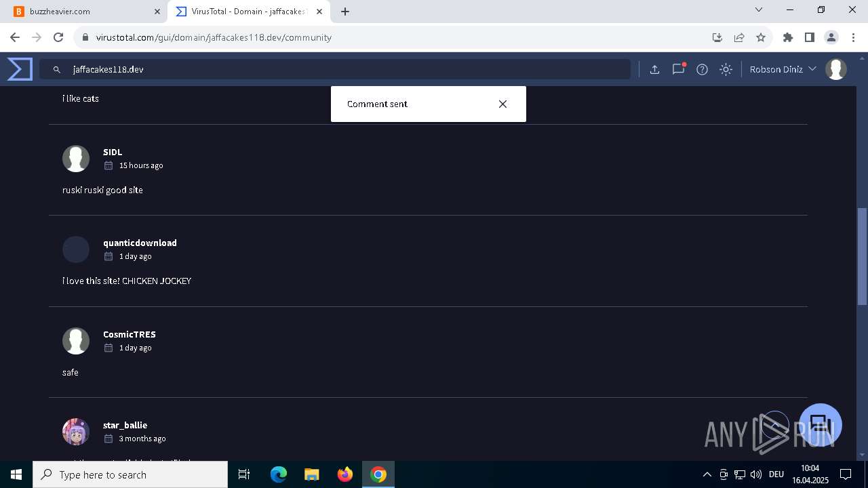Open File Explorer from the taskbar

click(312, 474)
